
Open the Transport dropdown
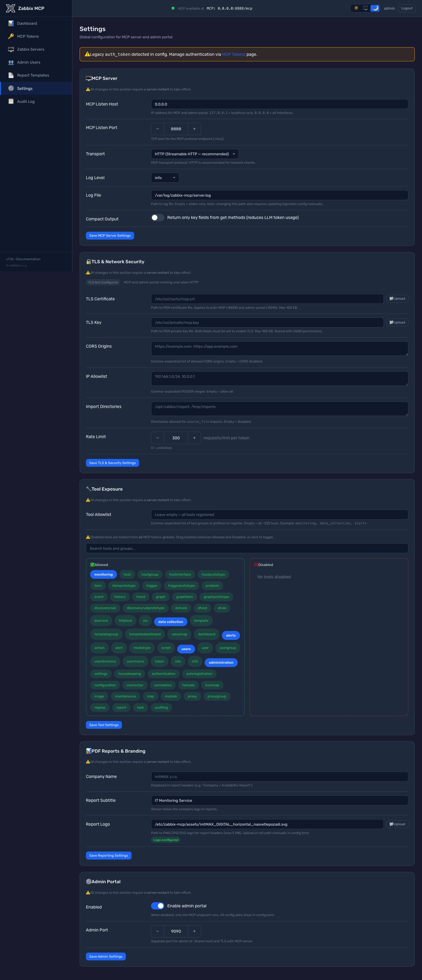(195, 154)
